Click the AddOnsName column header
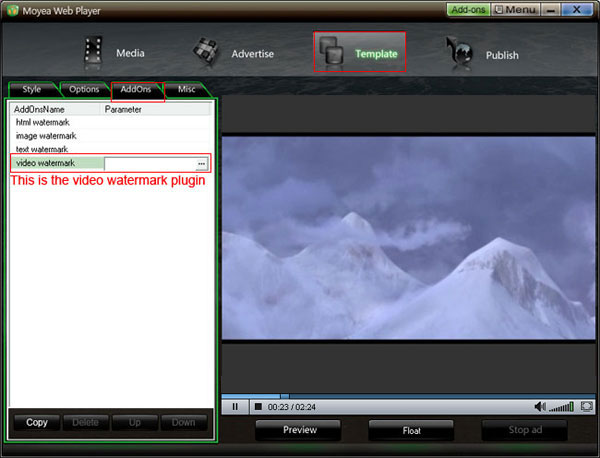Image resolution: width=600 pixels, height=458 pixels. [55, 109]
